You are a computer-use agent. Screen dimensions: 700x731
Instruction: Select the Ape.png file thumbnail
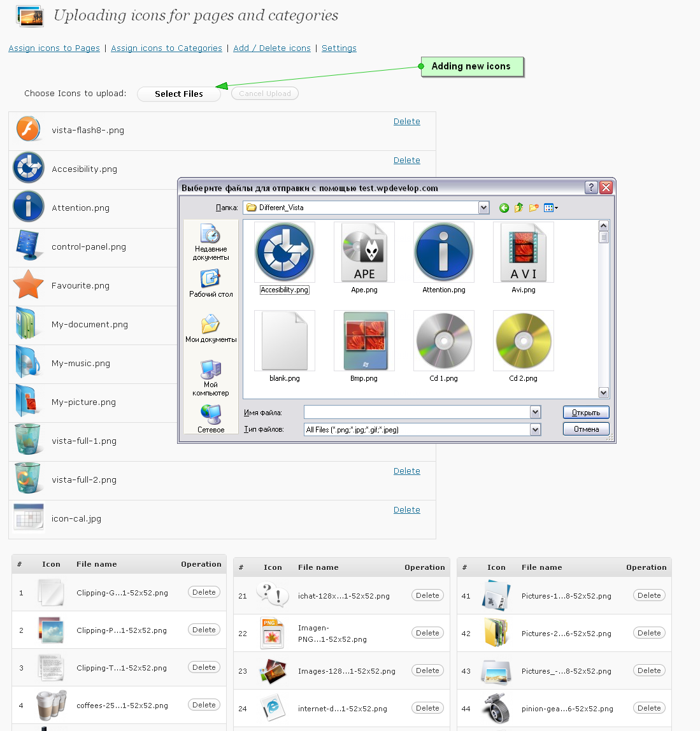pos(364,253)
